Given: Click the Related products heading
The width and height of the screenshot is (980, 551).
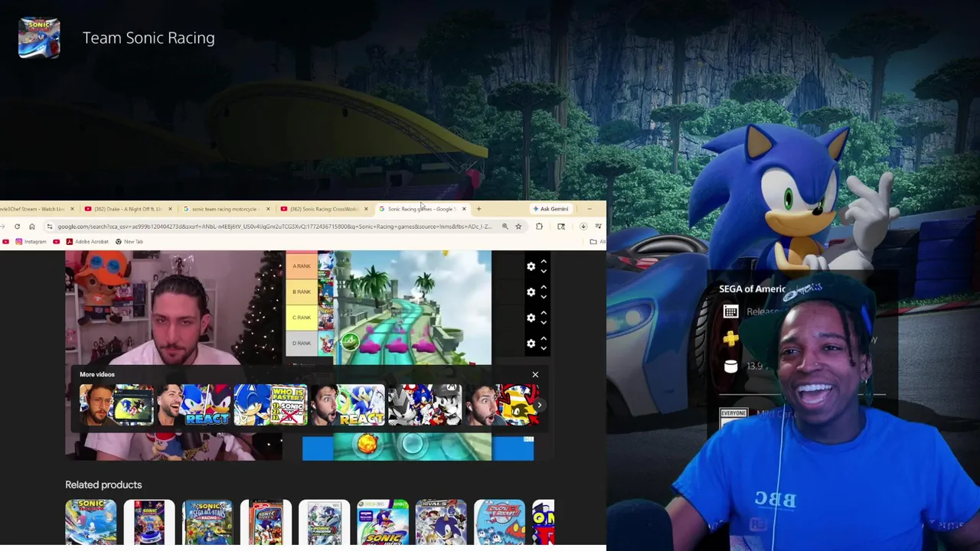Looking at the screenshot, I should tap(103, 484).
